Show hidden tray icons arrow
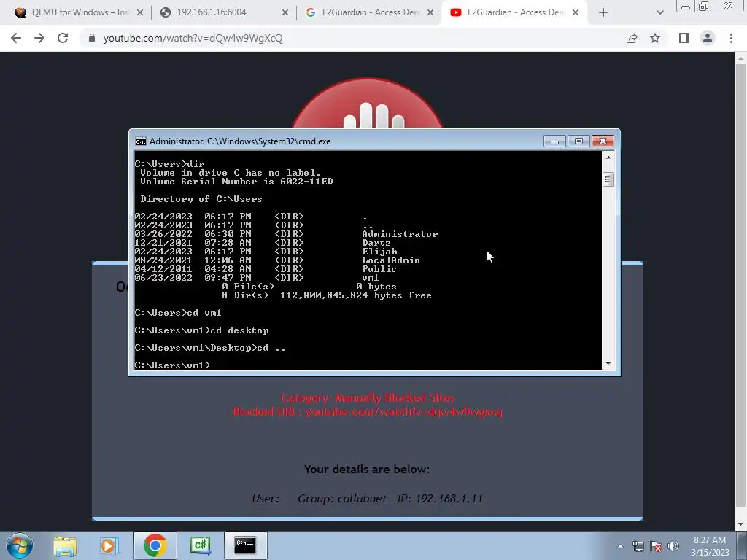Viewport: 747px width, 560px height. pos(620,546)
